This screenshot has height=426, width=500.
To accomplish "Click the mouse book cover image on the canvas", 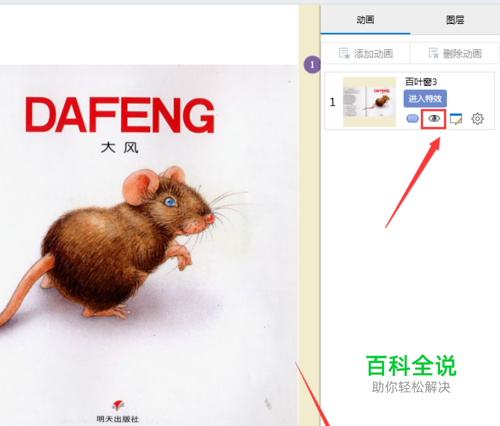I will [x=149, y=245].
